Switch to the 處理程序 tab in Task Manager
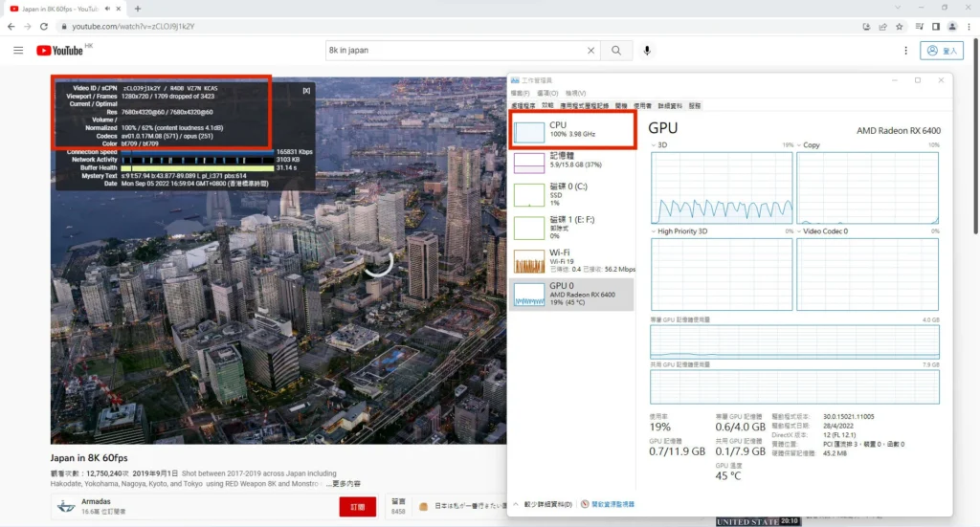 [x=522, y=105]
